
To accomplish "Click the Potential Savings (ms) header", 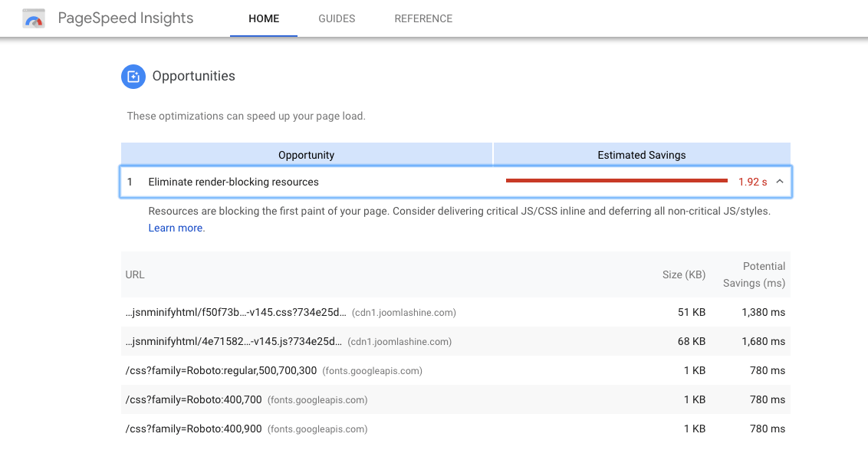I will coord(754,274).
